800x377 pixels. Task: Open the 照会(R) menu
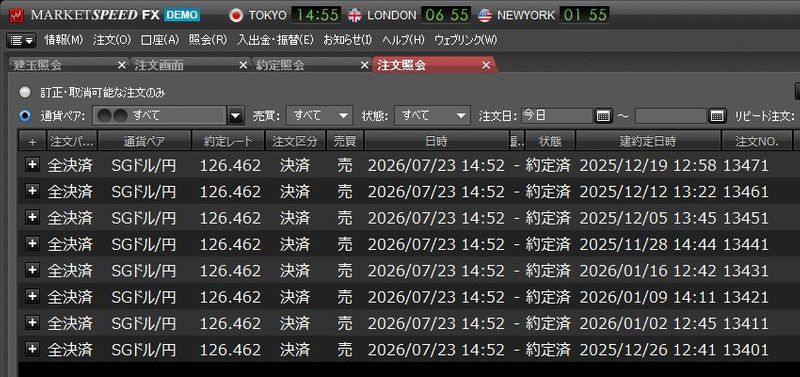click(208, 40)
